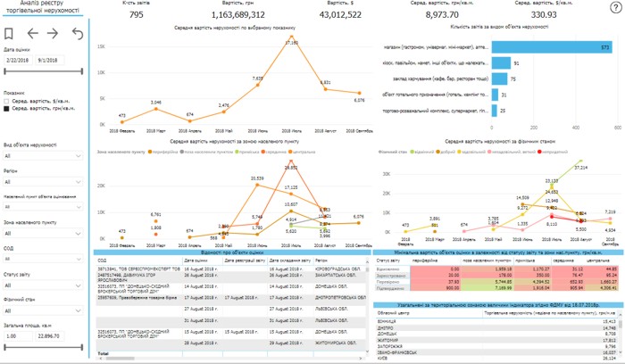Click the 'відмінний' legend marker
The width and height of the screenshot is (625, 364).
412,152
